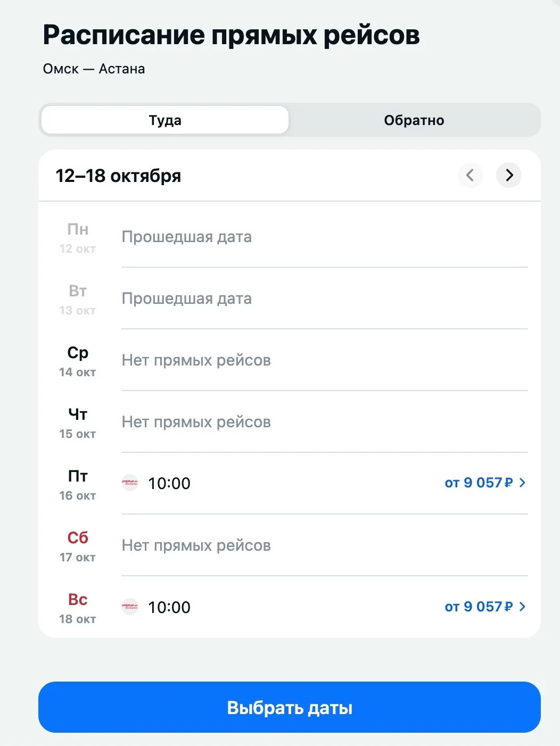Click 'Прошедшая дата' on Monday row
The image size is (560, 746).
click(187, 237)
